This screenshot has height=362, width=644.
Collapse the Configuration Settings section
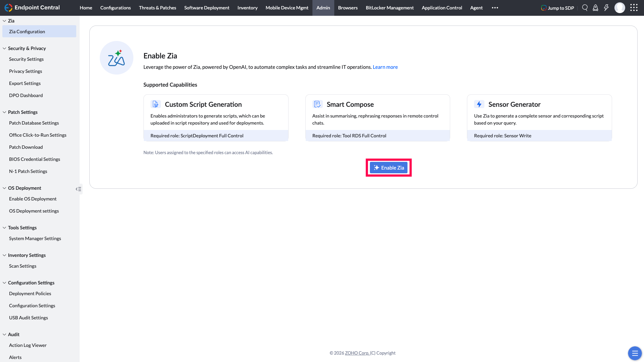coord(4,283)
